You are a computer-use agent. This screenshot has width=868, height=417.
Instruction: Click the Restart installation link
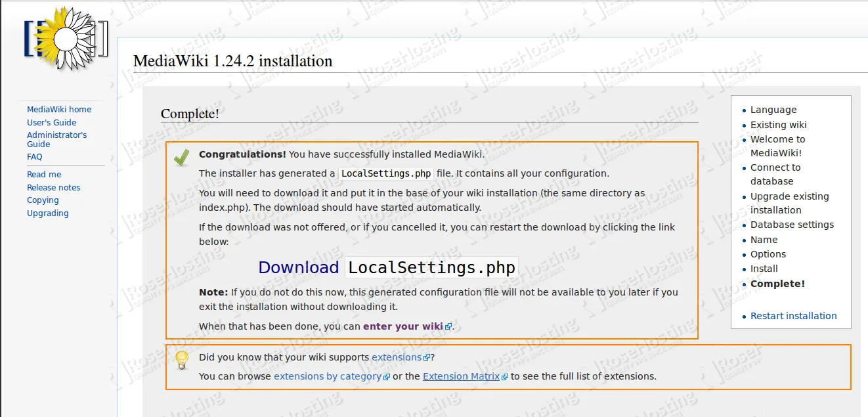click(x=794, y=316)
